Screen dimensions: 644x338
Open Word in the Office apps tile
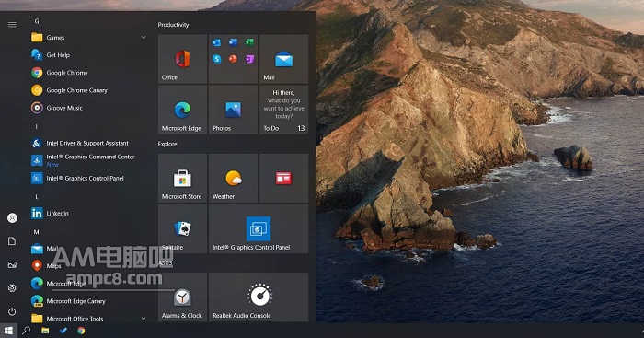[x=233, y=42]
